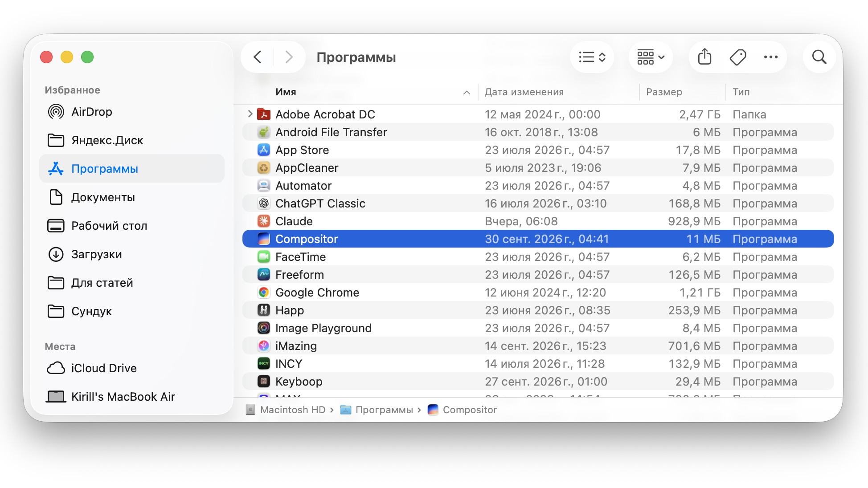This screenshot has height=488, width=868.
Task: Open the group-by grid dropdown
Action: coord(651,57)
